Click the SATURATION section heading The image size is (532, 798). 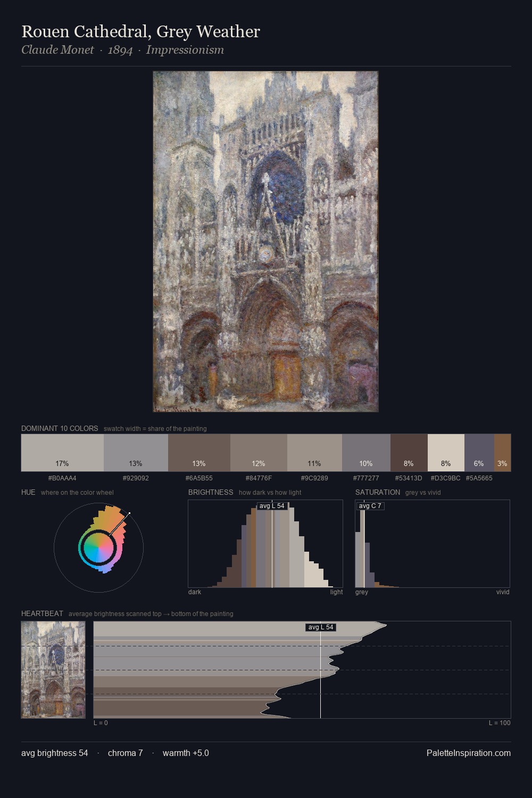[x=378, y=492]
